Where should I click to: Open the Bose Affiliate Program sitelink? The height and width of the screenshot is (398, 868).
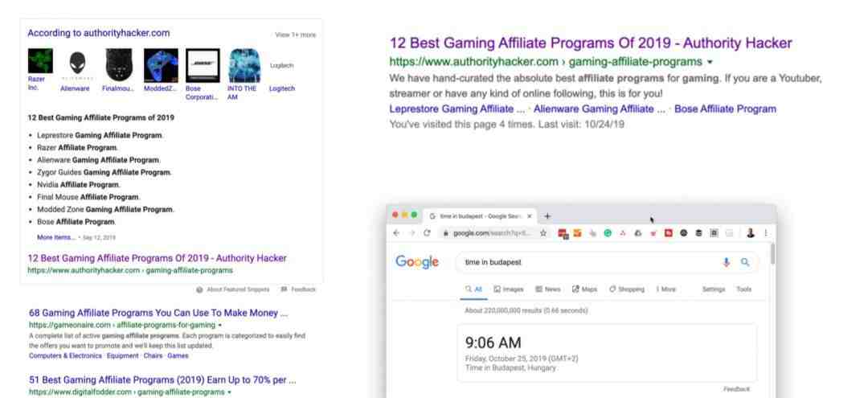pyautogui.click(x=725, y=109)
